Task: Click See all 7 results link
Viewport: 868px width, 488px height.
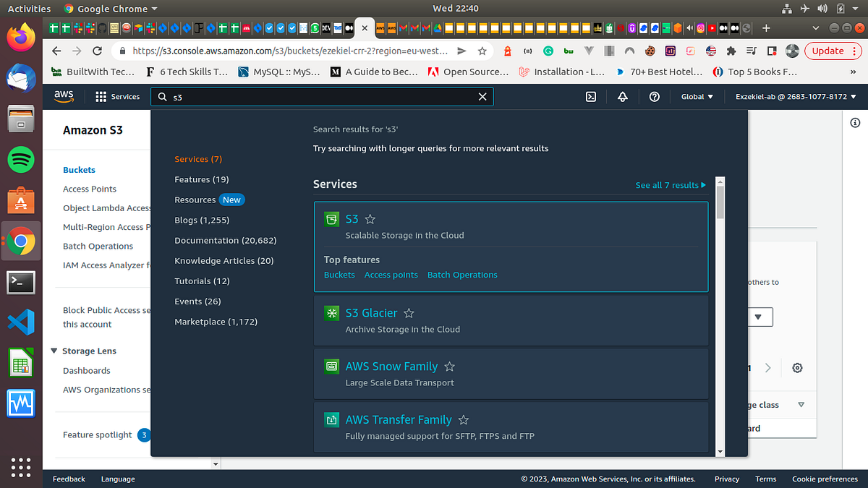Action: (671, 185)
